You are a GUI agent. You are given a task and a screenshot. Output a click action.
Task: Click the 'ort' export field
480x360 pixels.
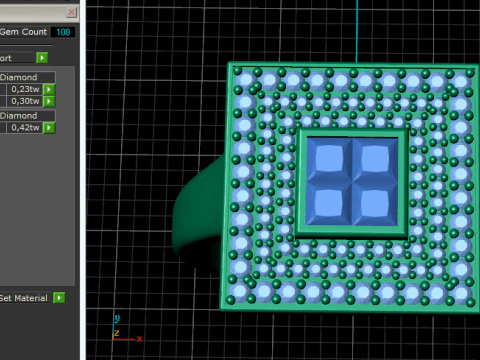pos(17,58)
